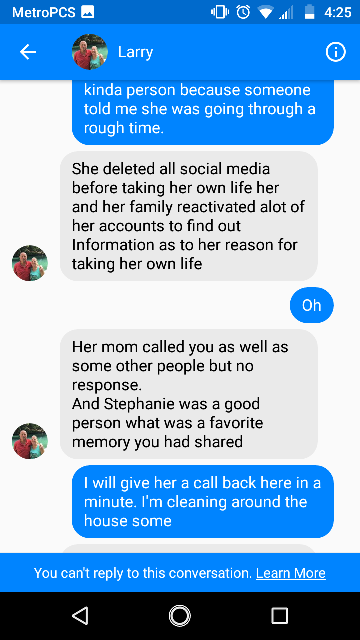Image resolution: width=360 pixels, height=640 pixels.
Task: Tap the "Oh" message bubble
Action: click(x=311, y=305)
